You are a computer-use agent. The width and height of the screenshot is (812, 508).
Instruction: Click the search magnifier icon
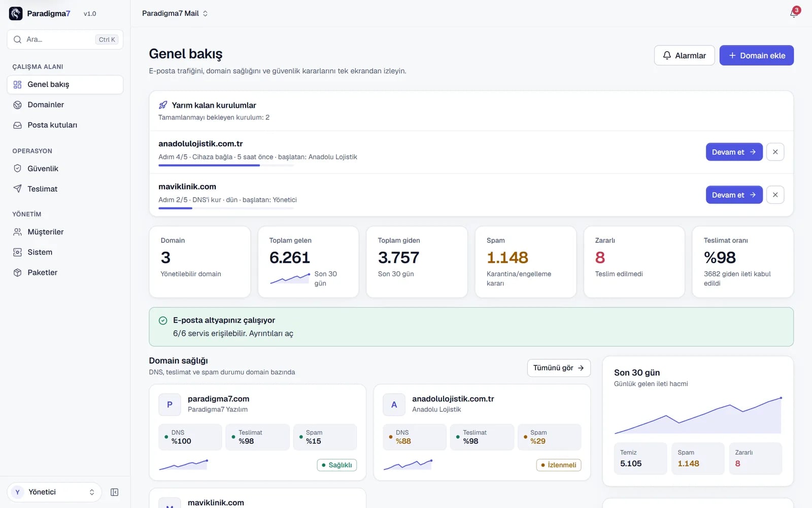18,40
